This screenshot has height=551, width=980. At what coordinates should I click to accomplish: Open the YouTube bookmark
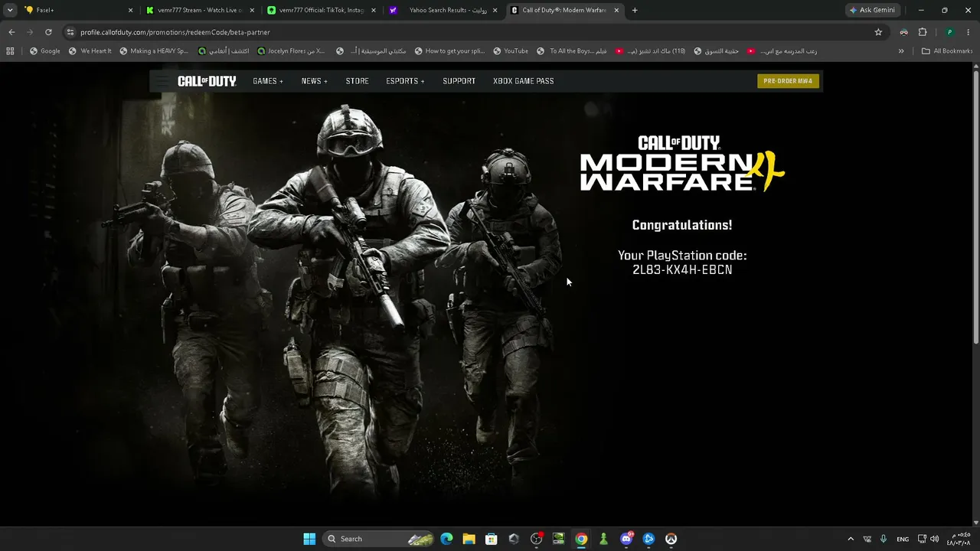(511, 51)
